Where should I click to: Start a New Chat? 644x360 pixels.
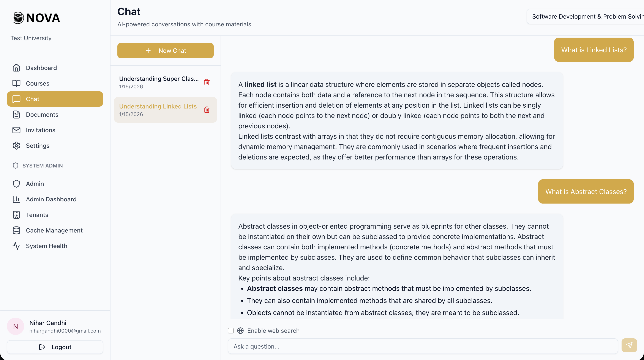coord(165,51)
